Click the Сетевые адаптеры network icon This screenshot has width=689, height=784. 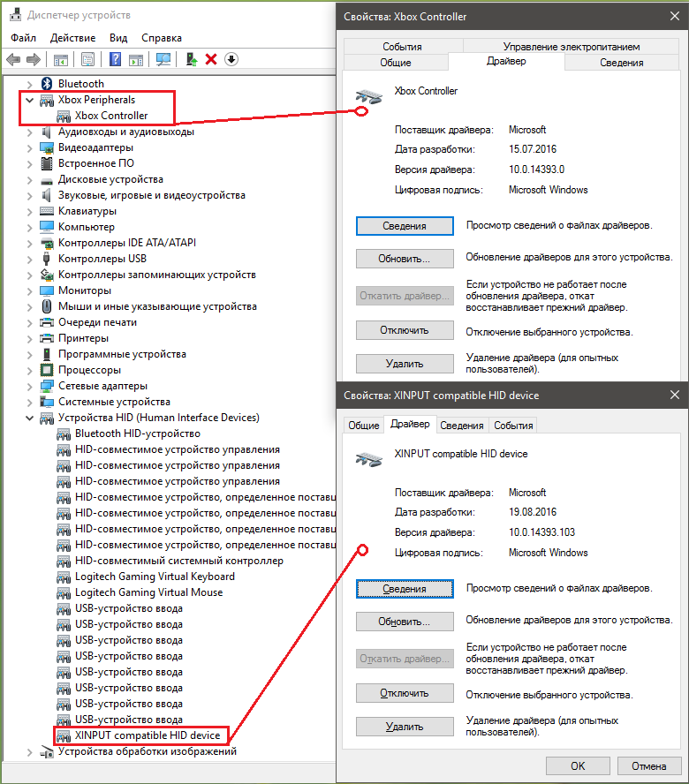tap(47, 386)
